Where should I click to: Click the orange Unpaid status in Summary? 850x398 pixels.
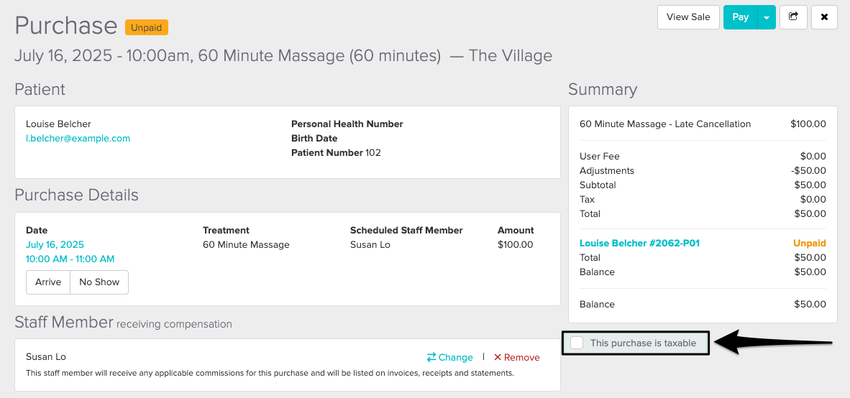point(810,243)
